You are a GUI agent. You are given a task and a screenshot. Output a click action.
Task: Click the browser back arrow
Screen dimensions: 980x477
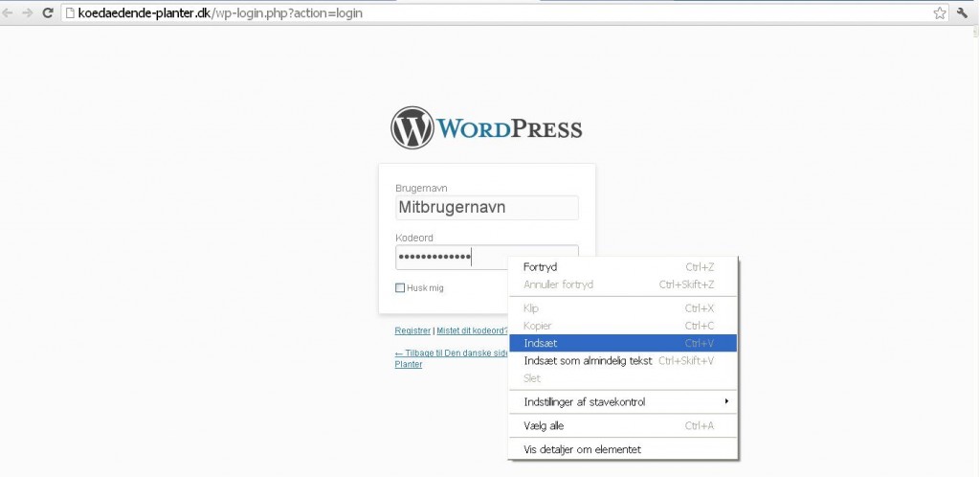8,12
